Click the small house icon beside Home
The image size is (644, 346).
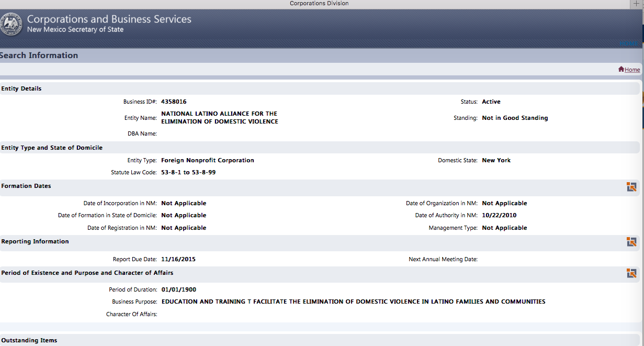click(621, 69)
